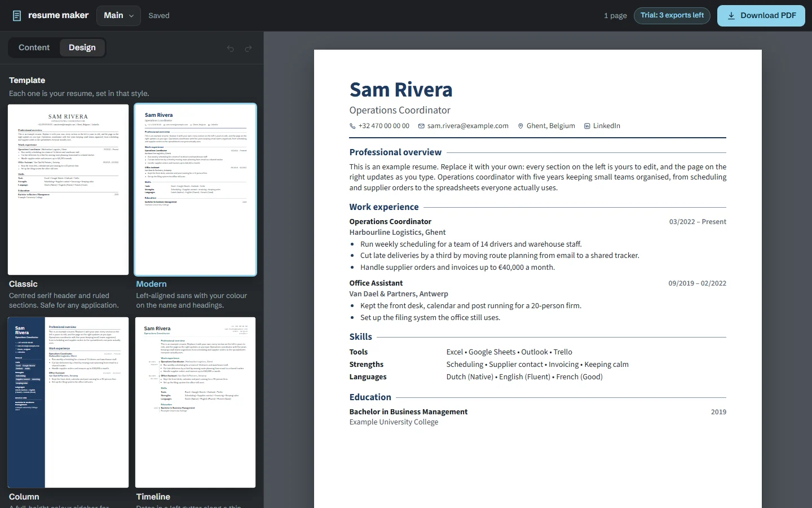Screen dimensions: 812x508
Task: Click the Office Assistant job title
Action: [376, 283]
